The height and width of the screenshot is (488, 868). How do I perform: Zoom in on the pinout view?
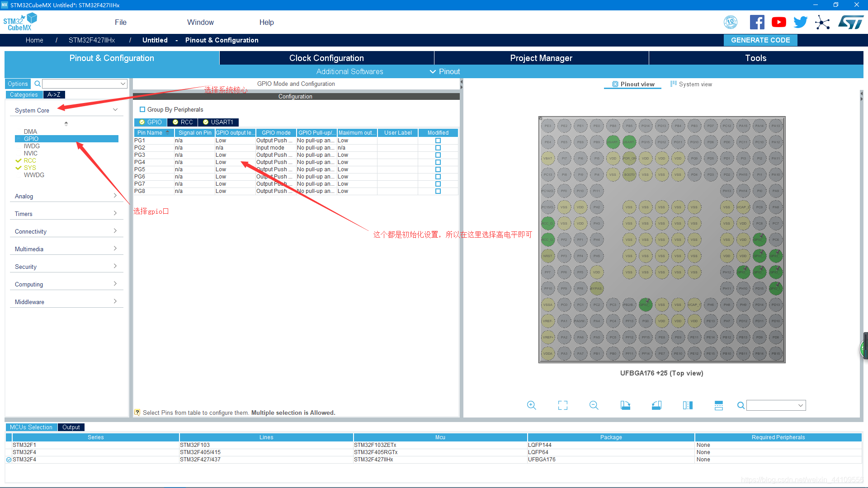pos(532,405)
